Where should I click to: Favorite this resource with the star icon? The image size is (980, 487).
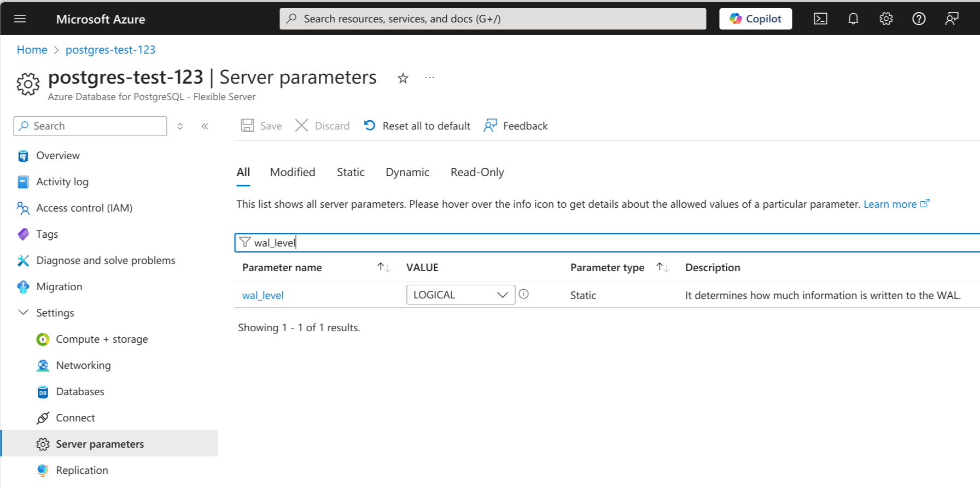coord(403,78)
